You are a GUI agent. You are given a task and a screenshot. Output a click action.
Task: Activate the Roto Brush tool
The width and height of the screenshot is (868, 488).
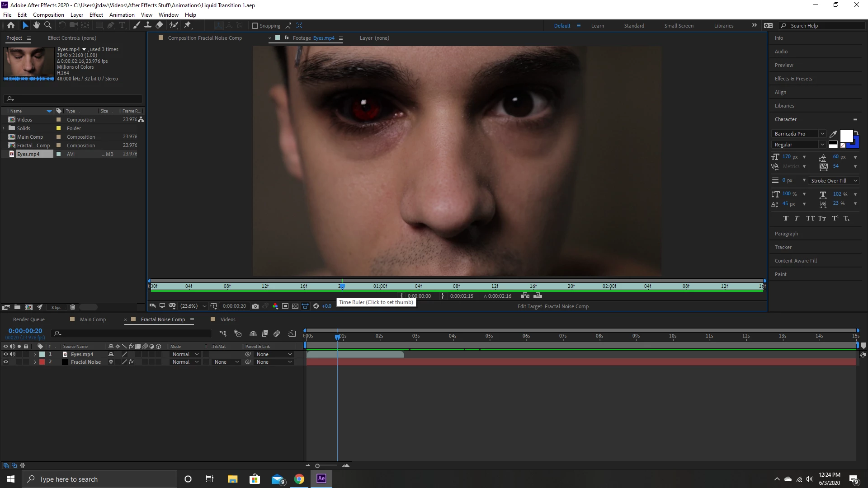tap(174, 25)
